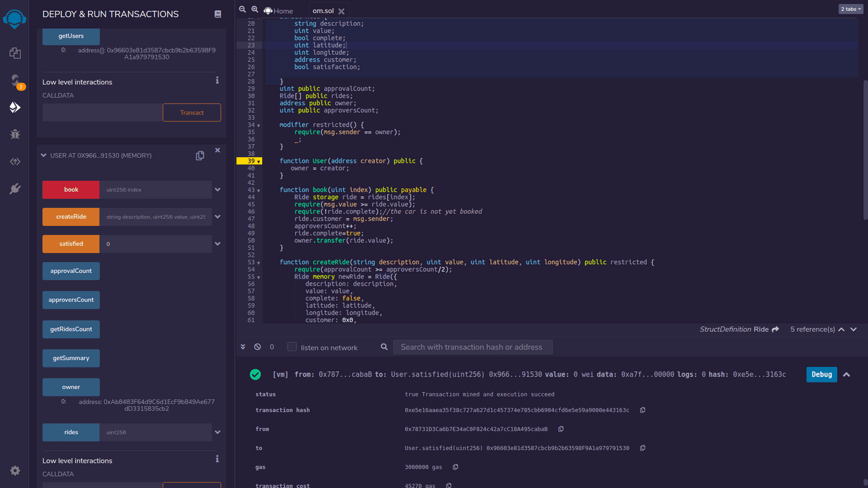Click info icon next to upper Low level interactions
This screenshot has height=488, width=868.
click(217, 80)
